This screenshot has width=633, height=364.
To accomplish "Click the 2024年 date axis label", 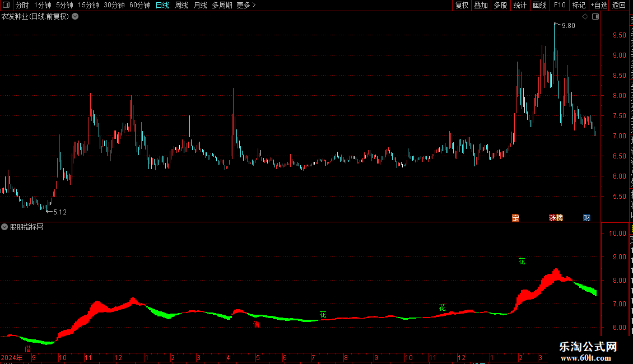I will coord(12,357).
